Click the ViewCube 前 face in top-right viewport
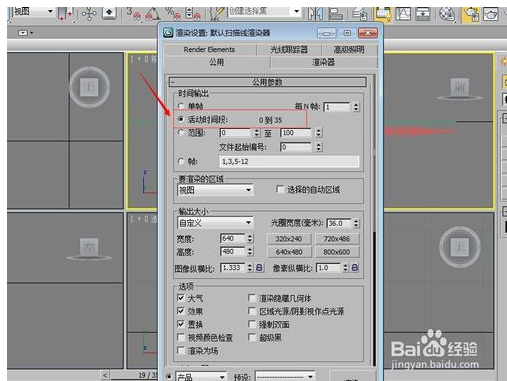 coord(460,87)
